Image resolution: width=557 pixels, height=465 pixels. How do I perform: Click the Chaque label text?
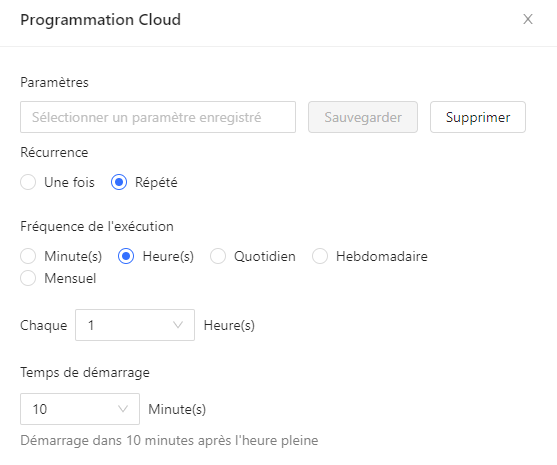pos(44,325)
